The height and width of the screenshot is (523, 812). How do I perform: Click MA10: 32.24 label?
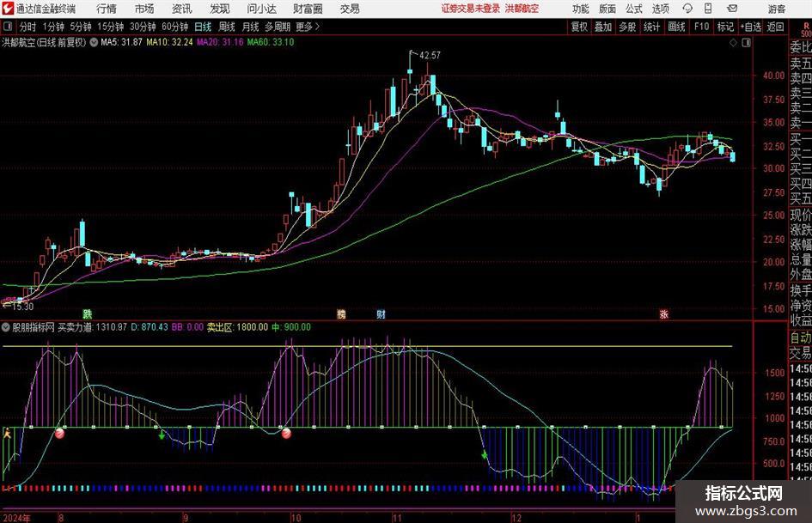coord(169,42)
